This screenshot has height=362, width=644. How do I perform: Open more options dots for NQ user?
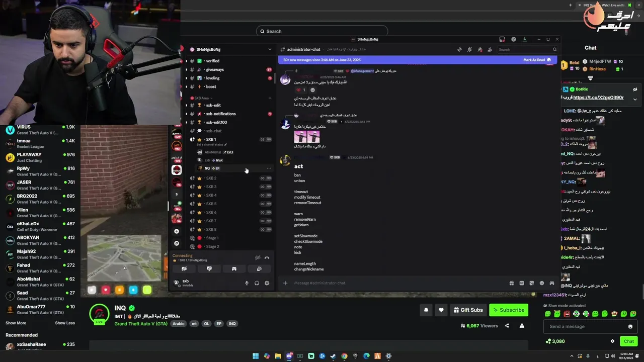tap(269, 168)
